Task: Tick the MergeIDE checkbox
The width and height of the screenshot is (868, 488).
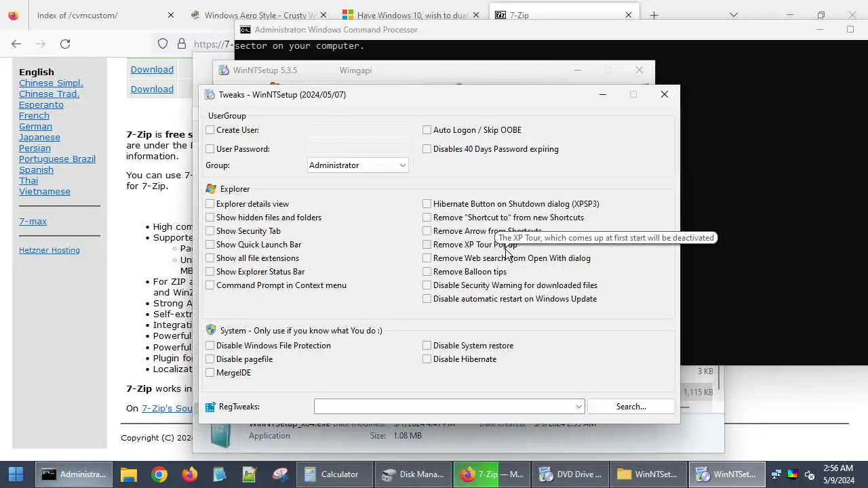Action: click(x=210, y=373)
